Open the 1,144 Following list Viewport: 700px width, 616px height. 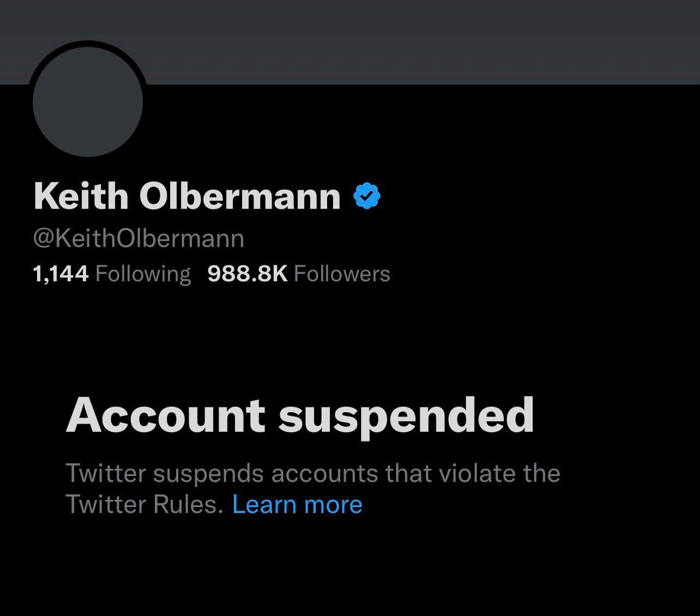[x=112, y=274]
